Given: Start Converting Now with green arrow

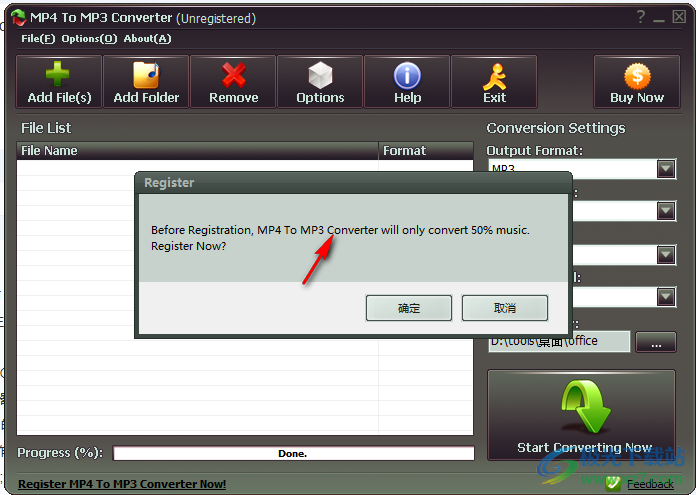Looking at the screenshot, I should point(581,415).
